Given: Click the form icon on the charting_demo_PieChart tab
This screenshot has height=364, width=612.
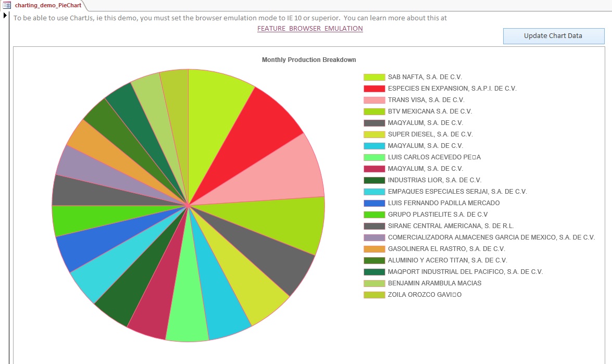Looking at the screenshot, I should pyautogui.click(x=7, y=5).
